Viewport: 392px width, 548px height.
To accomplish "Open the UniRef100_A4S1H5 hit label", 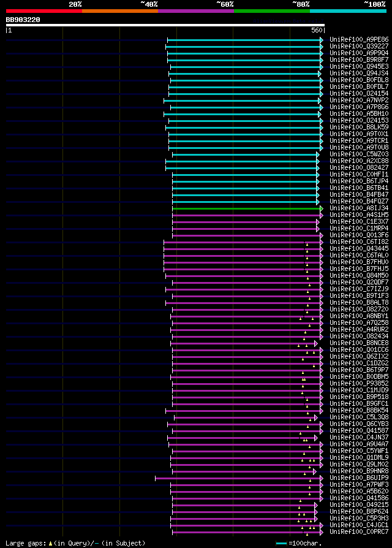I will click(x=359, y=215).
